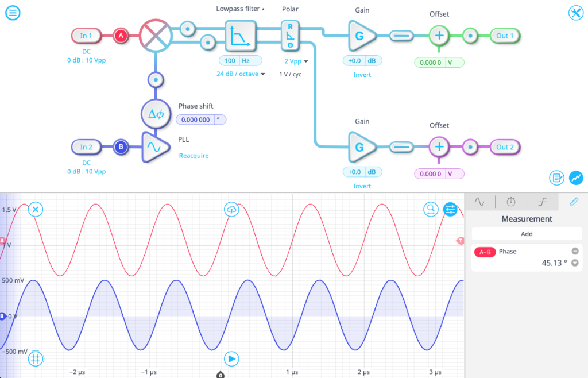The height and width of the screenshot is (378, 588).
Task: Switch to the waveform channels tab
Action: tap(479, 202)
